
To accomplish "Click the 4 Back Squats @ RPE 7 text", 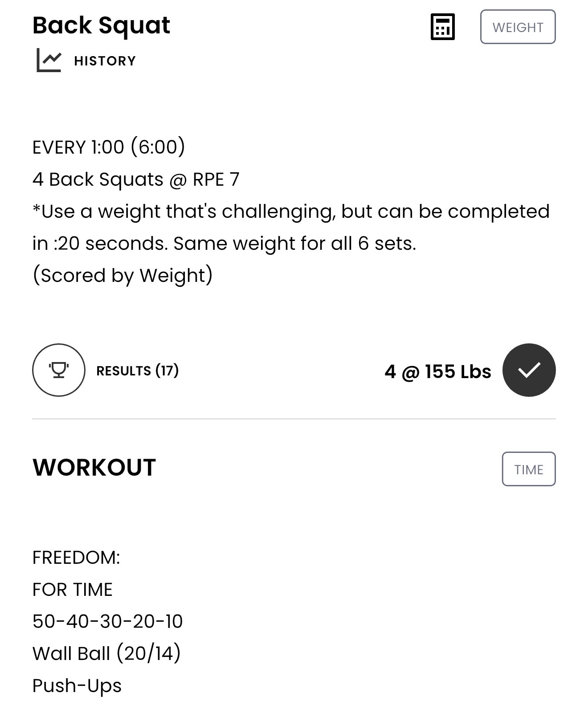I will coord(136,179).
